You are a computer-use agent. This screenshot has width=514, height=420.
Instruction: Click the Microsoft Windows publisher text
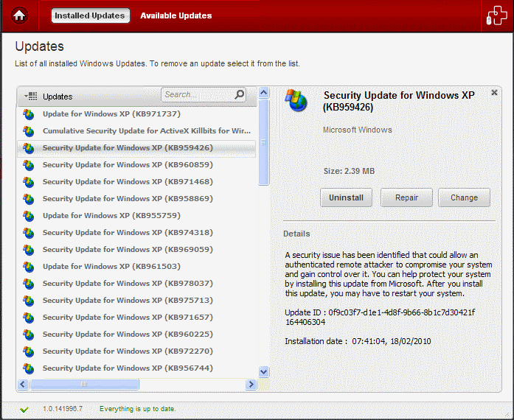[358, 130]
